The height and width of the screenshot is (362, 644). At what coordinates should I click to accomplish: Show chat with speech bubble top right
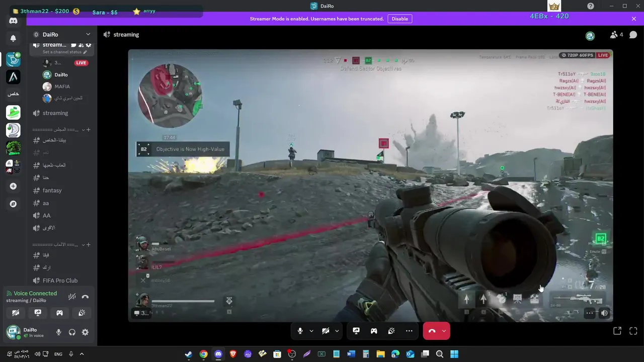point(633,35)
